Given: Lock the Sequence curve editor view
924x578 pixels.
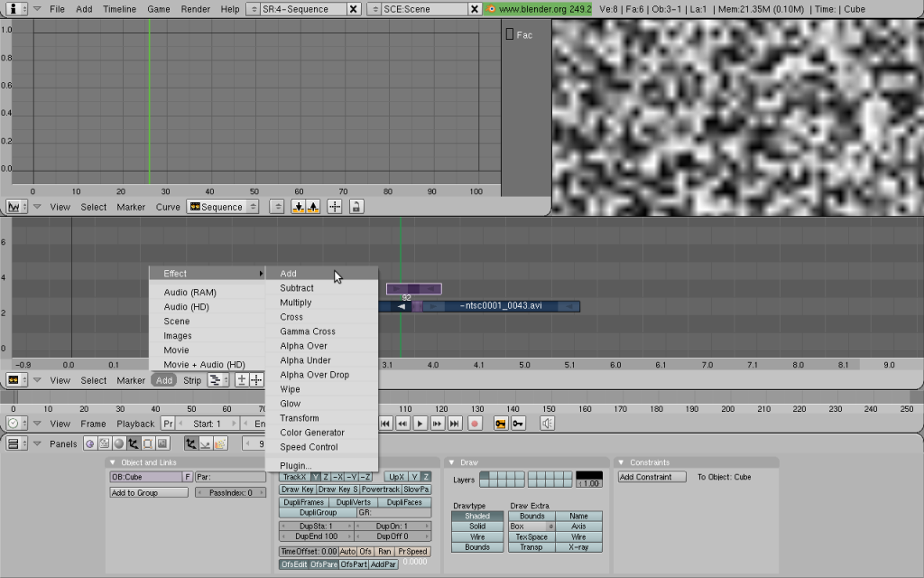Looking at the screenshot, I should (356, 208).
